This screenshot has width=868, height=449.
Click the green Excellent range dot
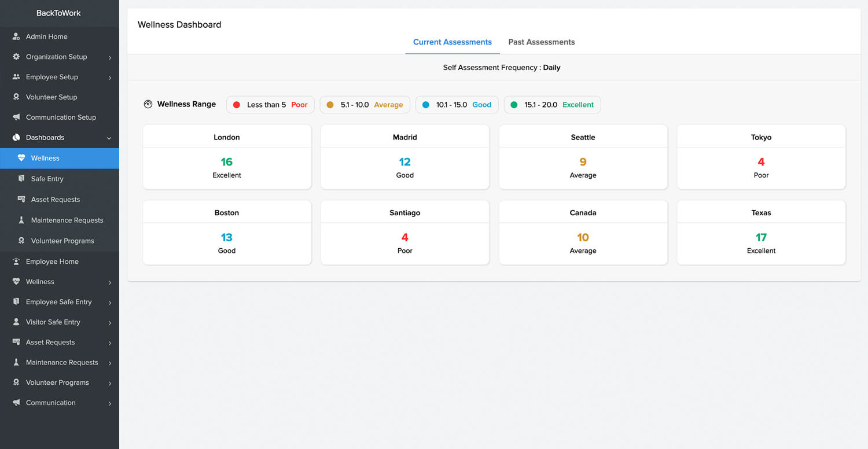pyautogui.click(x=514, y=105)
